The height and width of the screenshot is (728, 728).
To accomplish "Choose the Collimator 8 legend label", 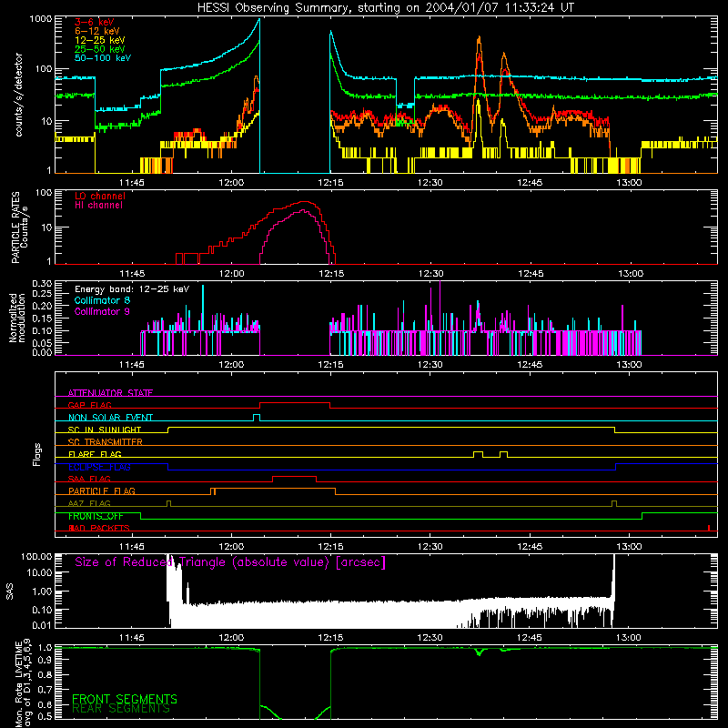I will pos(102,300).
